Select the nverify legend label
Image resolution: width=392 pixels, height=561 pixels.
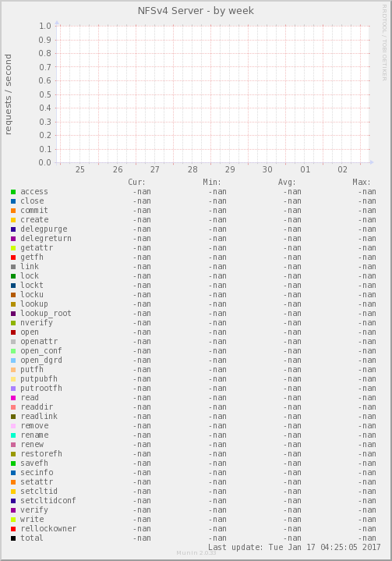[x=37, y=323]
